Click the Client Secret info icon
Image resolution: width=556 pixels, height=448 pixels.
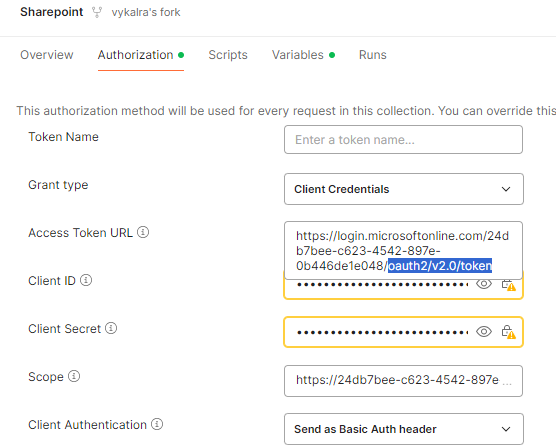(111, 328)
